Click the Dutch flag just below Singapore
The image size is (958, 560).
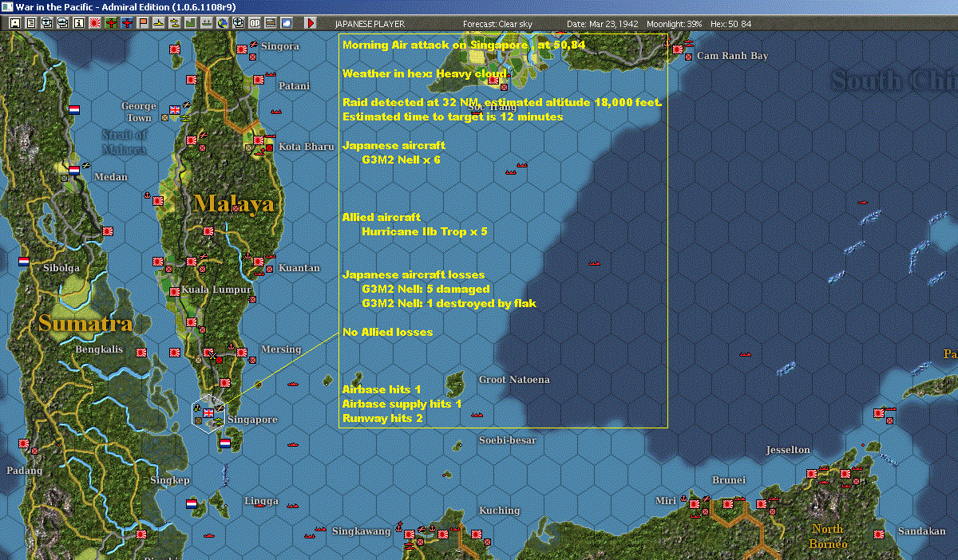pyautogui.click(x=225, y=443)
